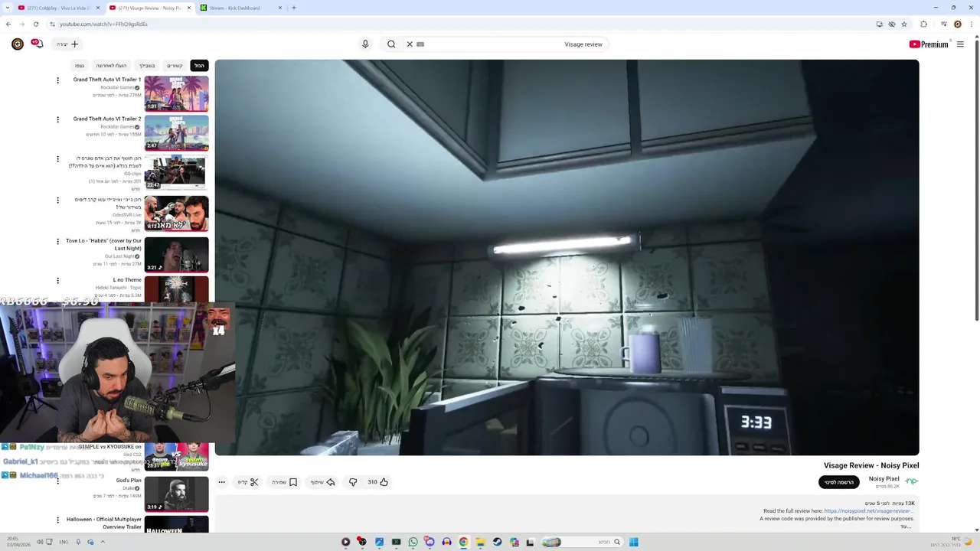View site information icon in address bar
Image resolution: width=980 pixels, height=551 pixels.
pyautogui.click(x=52, y=24)
